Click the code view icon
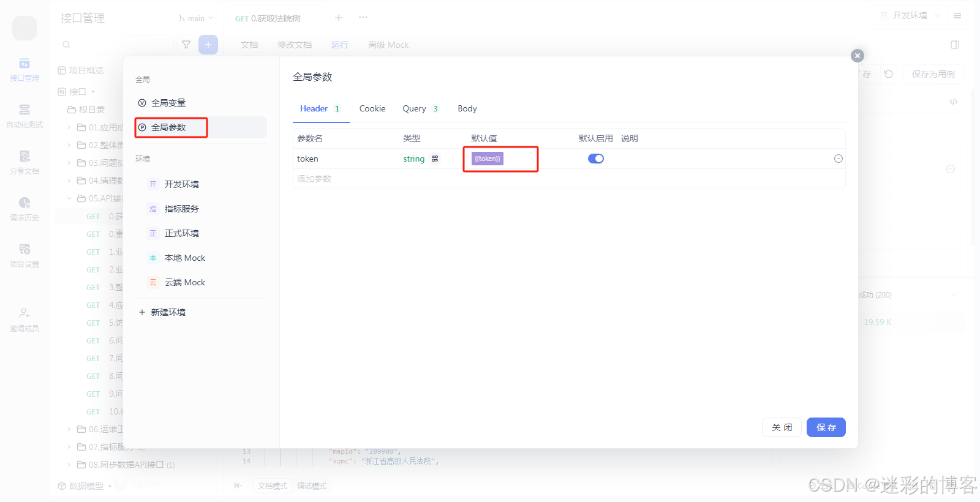 (954, 102)
